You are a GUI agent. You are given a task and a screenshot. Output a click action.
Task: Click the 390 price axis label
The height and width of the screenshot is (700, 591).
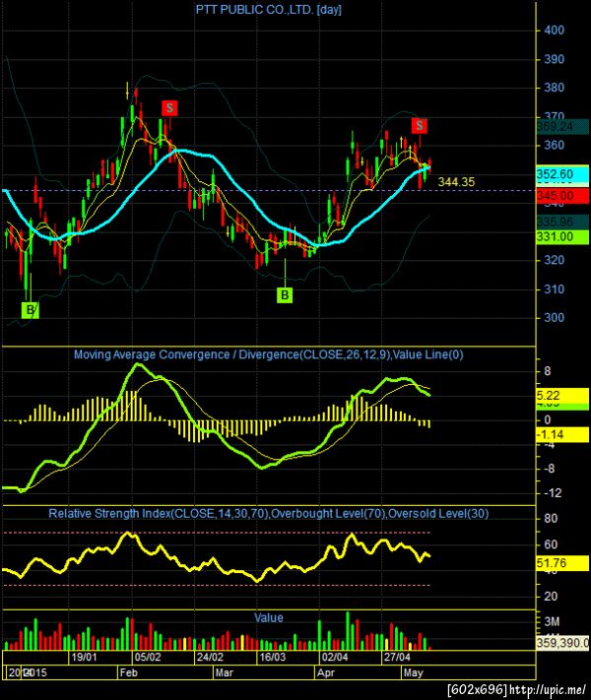coord(554,59)
